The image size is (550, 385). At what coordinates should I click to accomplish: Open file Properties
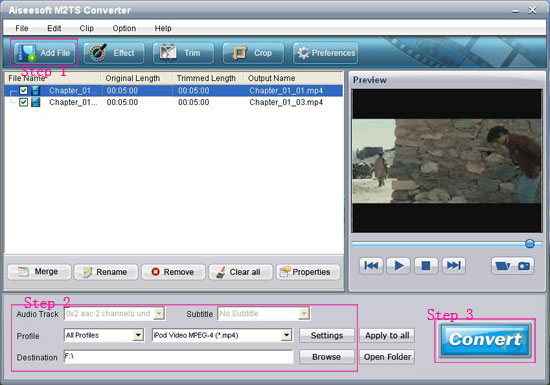pyautogui.click(x=308, y=272)
